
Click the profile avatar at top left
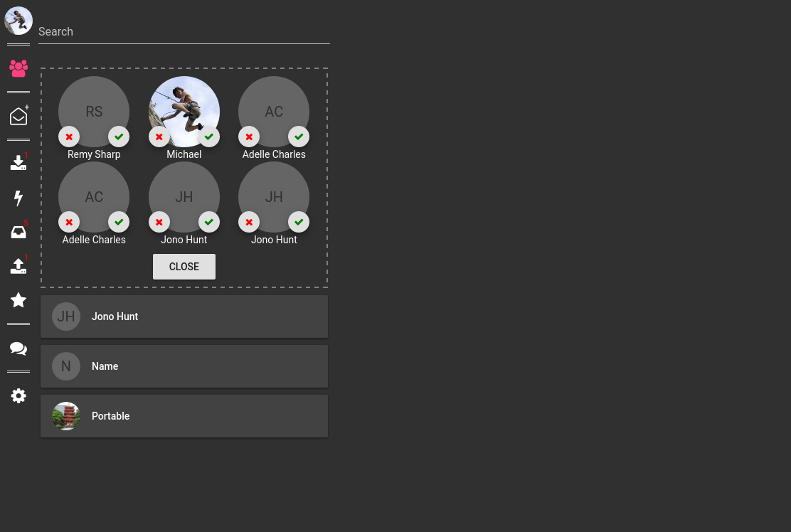(18, 21)
